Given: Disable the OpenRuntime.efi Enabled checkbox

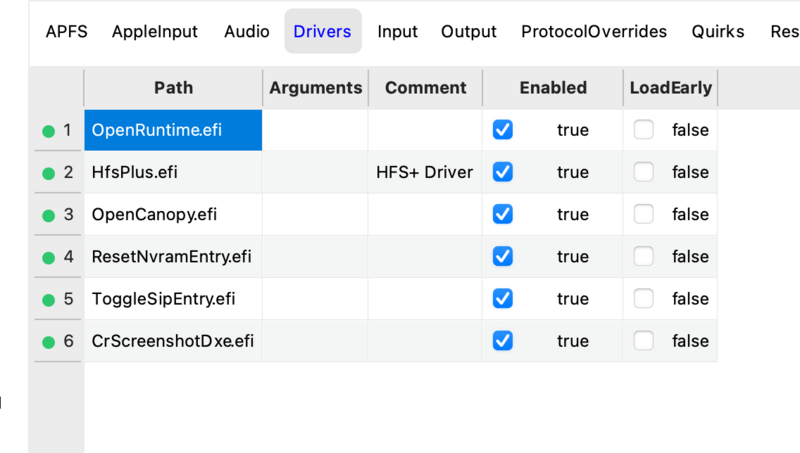Looking at the screenshot, I should click(503, 130).
